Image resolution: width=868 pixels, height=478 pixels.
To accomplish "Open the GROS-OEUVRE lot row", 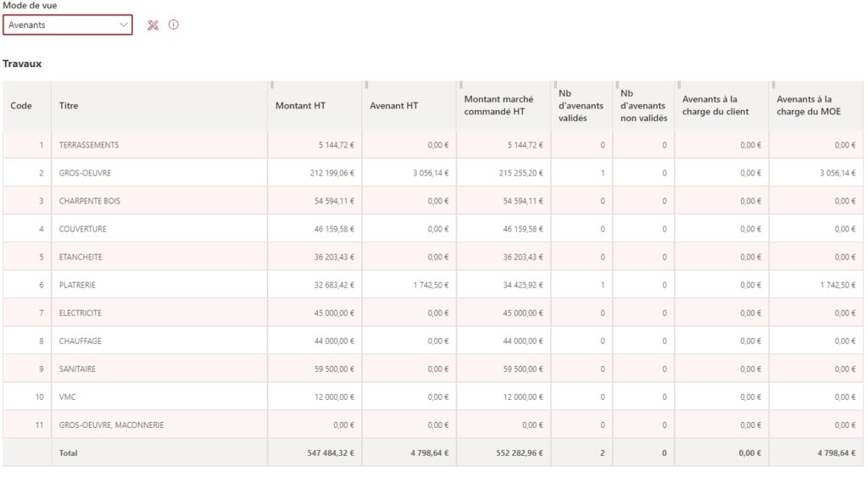I will click(x=433, y=173).
